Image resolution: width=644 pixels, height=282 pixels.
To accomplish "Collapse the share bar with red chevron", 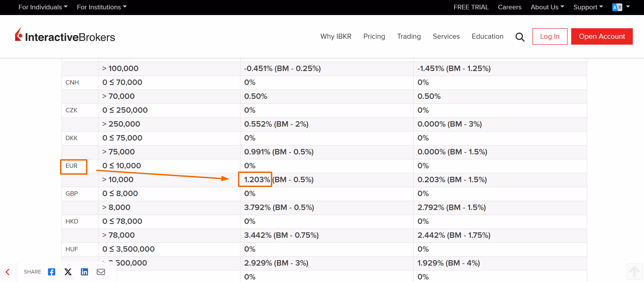I will [x=8, y=272].
